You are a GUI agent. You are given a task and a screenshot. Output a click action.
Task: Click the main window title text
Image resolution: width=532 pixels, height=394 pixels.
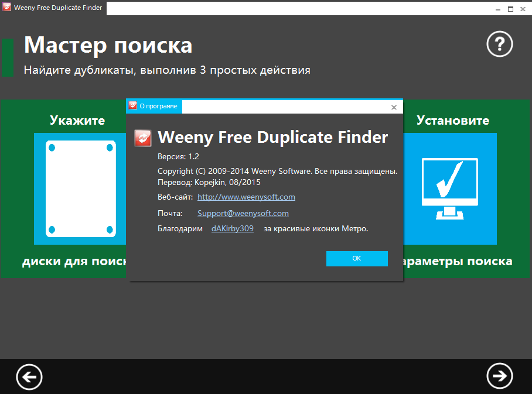[58, 8]
